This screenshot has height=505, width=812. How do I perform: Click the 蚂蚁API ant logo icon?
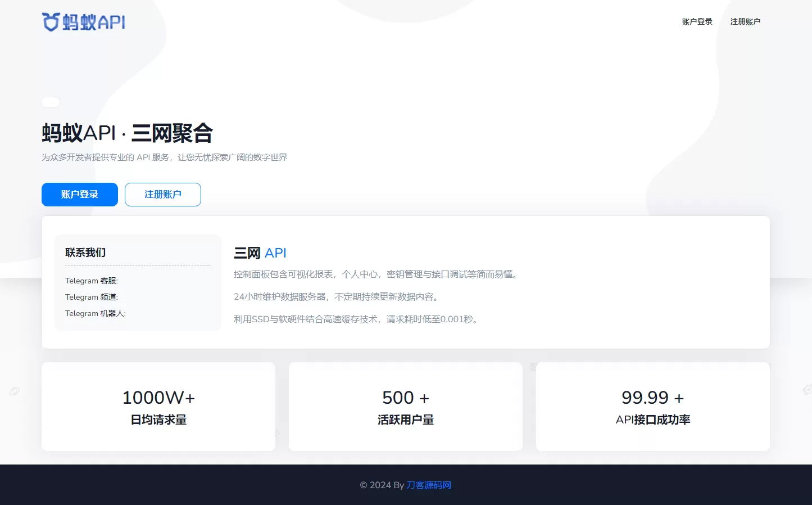[x=50, y=21]
